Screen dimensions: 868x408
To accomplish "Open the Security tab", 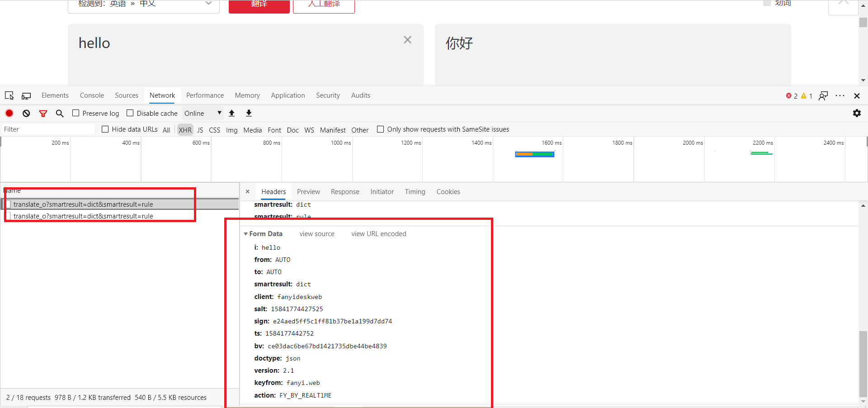I will click(x=328, y=95).
